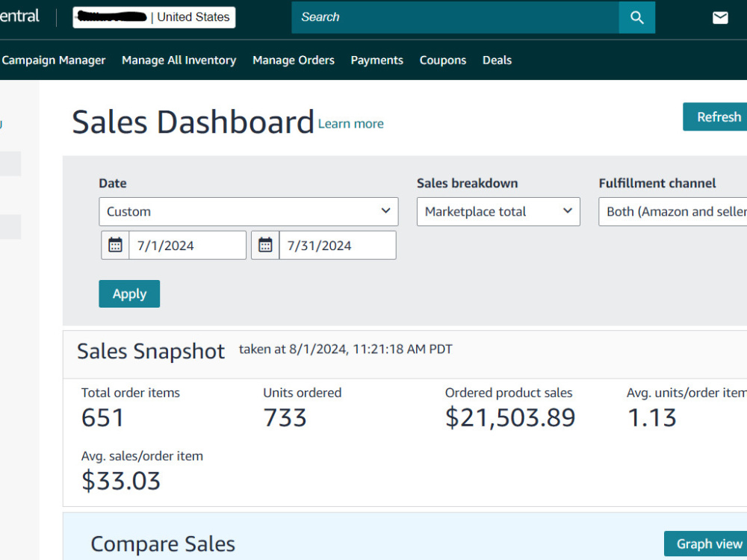The image size is (747, 560).
Task: Click the Refresh button
Action: 715,116
